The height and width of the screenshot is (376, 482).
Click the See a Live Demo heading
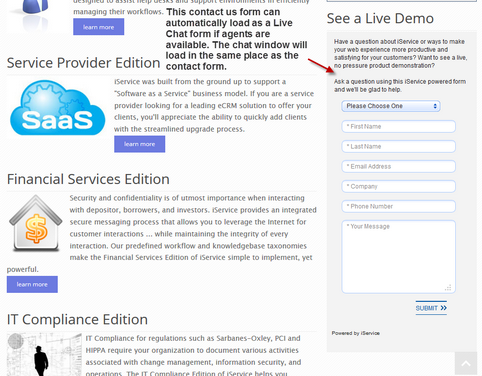[380, 18]
